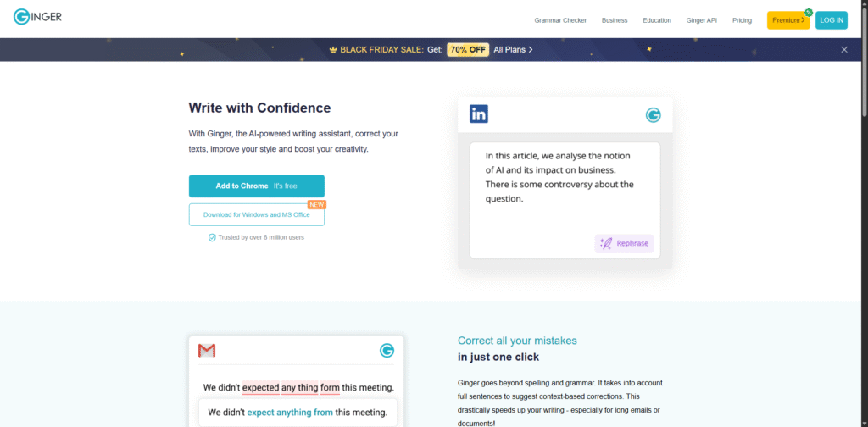Click the highlighted word 'form'
Screen dimensions: 868x427
[330, 387]
